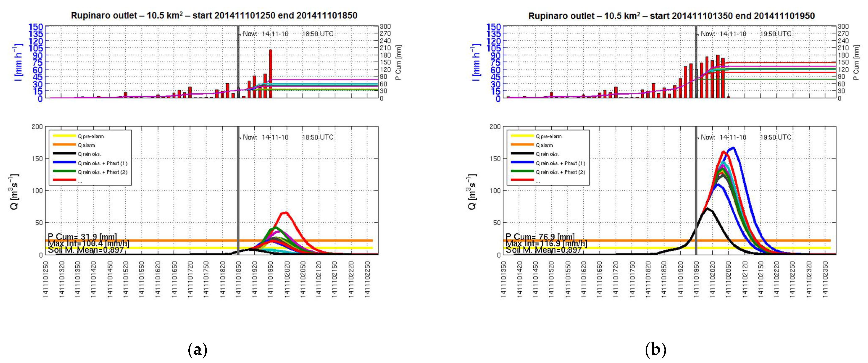Click the Max Int=116.9 [mm/h] annotation
The height and width of the screenshot is (363, 868).
tap(546, 243)
